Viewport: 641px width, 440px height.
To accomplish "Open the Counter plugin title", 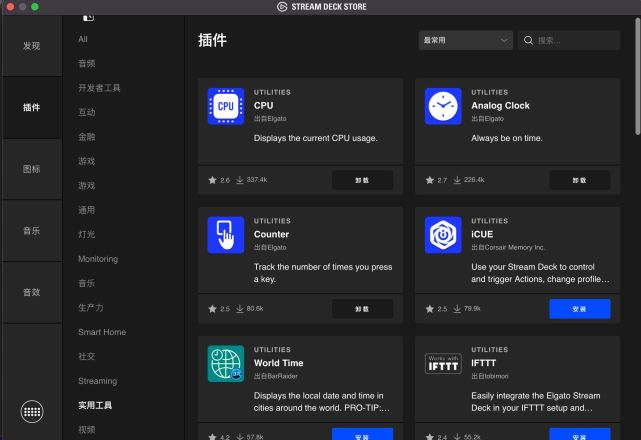I will coord(271,234).
